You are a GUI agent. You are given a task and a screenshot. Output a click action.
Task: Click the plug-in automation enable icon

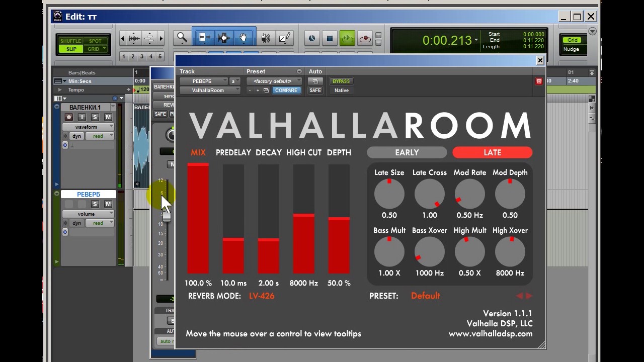tap(315, 81)
